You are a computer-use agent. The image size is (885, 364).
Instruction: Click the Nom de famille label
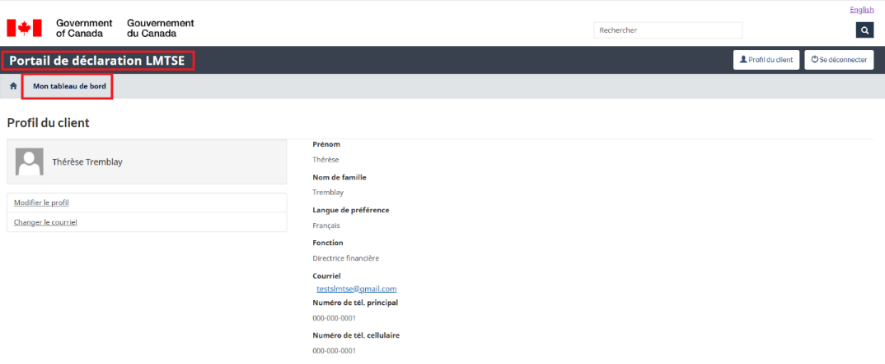click(340, 177)
